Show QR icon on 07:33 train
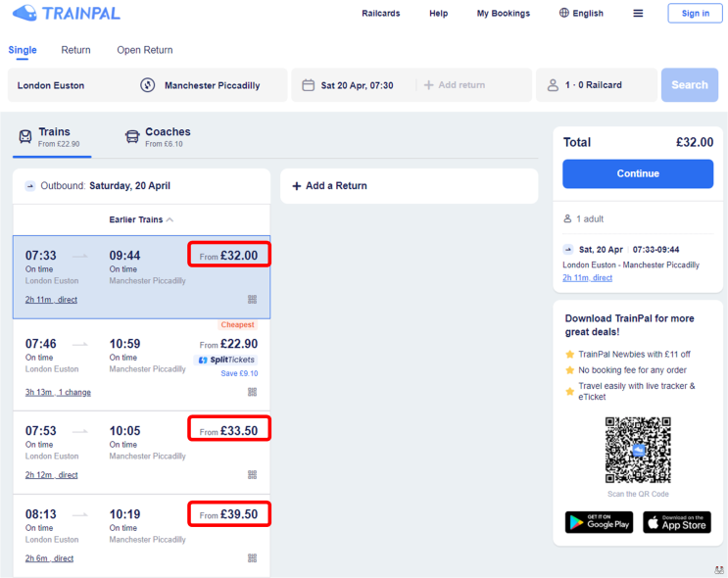Screen dimensions: 728x578 [x=252, y=300]
